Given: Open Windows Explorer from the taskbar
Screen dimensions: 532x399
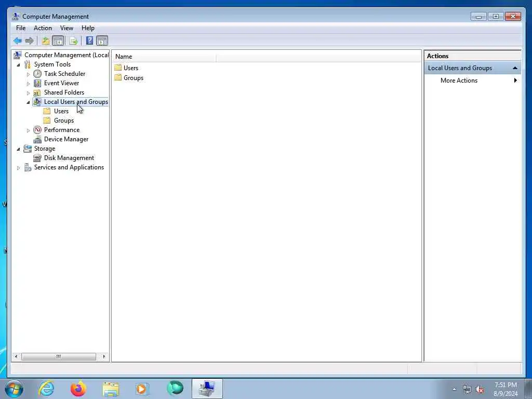Looking at the screenshot, I should (111, 389).
